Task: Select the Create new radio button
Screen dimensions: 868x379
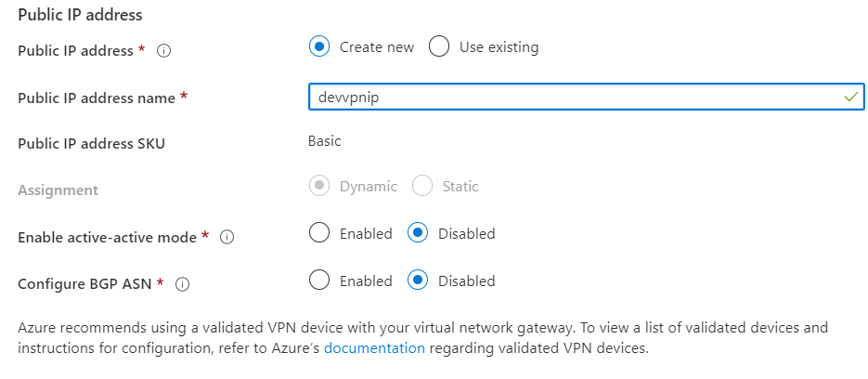Action: tap(319, 46)
